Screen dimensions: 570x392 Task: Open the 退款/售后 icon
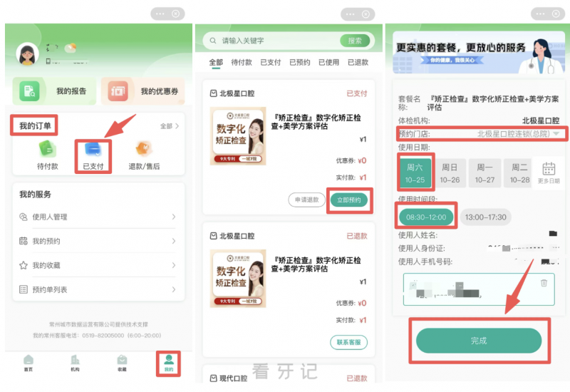144,149
